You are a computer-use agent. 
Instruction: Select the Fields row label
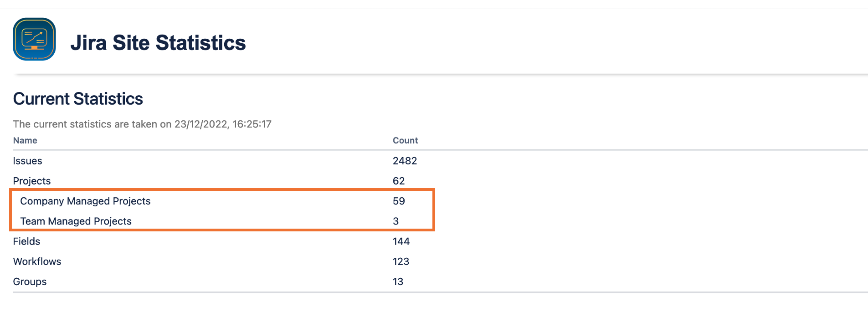pos(26,241)
